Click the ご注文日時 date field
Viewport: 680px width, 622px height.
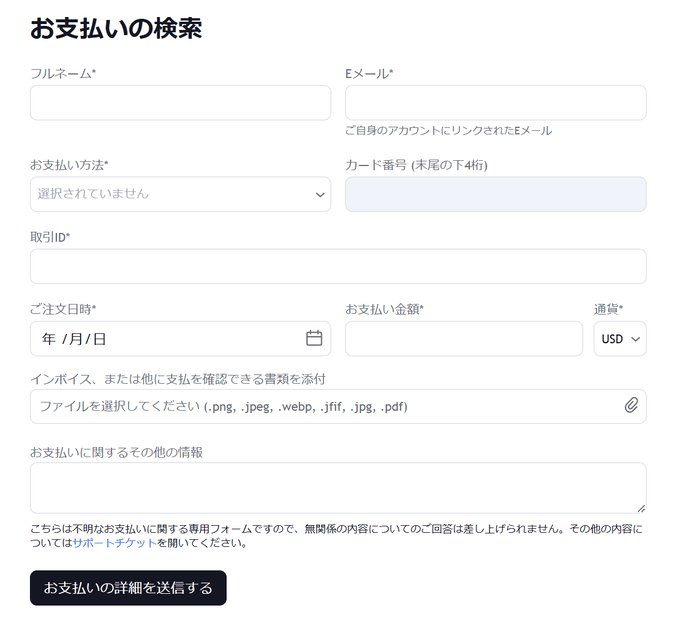click(x=180, y=339)
